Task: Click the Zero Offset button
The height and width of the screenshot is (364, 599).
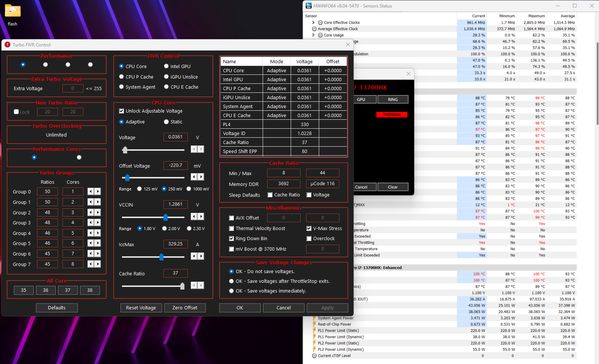Action: 185,308
